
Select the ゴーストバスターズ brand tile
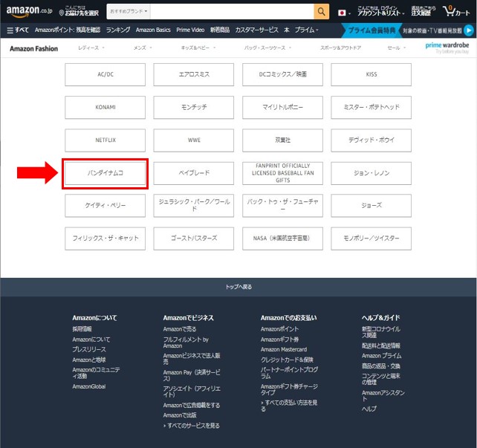point(194,238)
